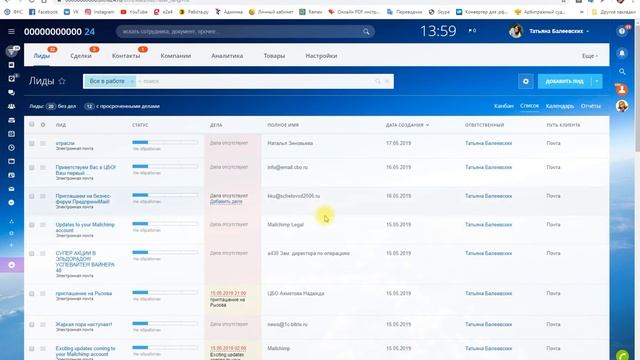Image resolution: width=640 pixels, height=360 pixels.
Task: Open the Товары tab
Action: click(x=274, y=56)
